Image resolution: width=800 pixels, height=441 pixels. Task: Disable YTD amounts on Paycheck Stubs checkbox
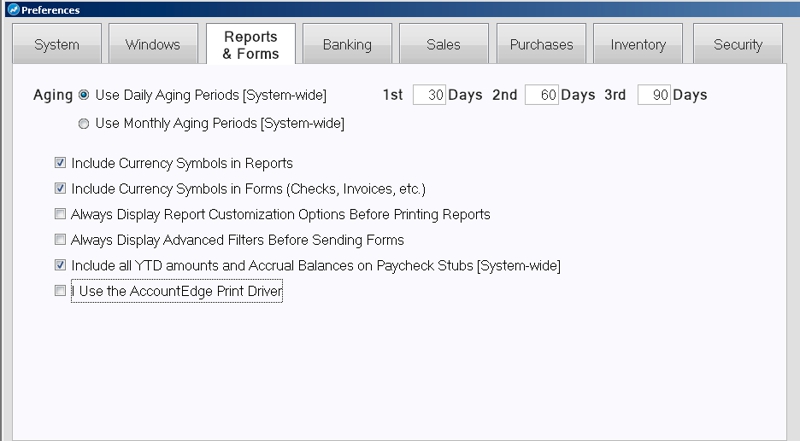point(62,266)
